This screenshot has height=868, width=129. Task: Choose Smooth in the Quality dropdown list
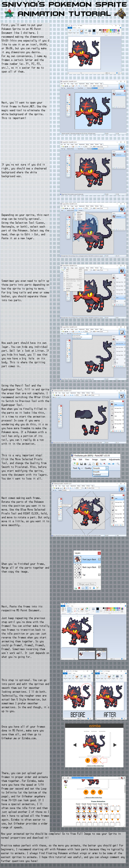[x=100, y=472]
